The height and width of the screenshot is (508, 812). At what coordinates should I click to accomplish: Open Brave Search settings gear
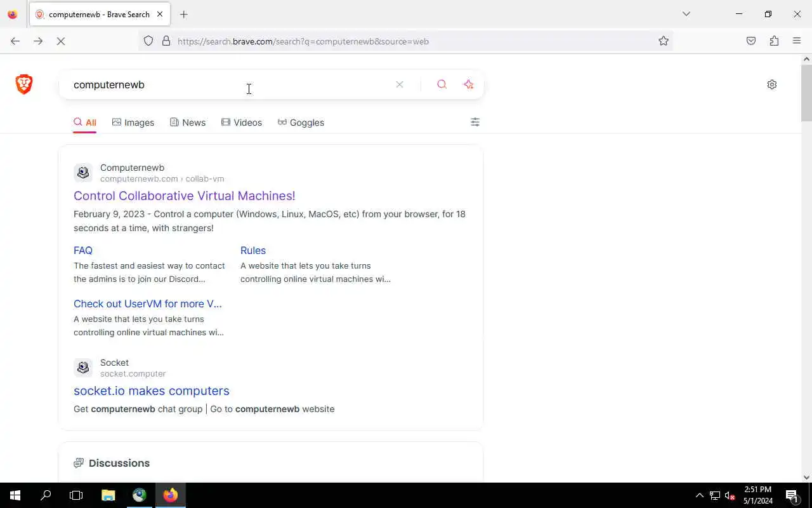[772, 84]
